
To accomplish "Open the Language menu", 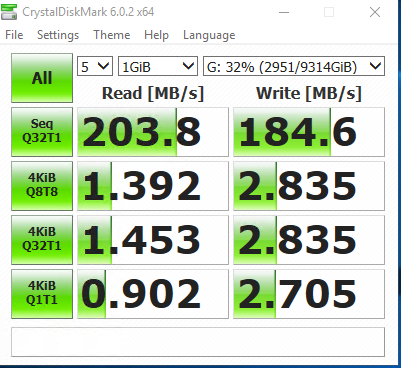I will click(x=209, y=35).
